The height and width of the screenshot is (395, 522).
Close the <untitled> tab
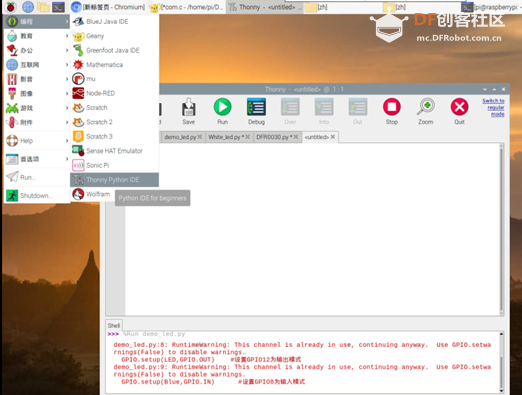click(x=333, y=137)
